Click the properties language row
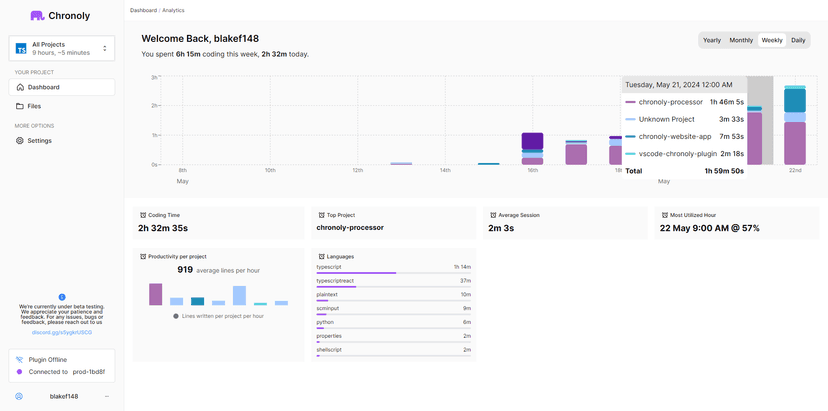 (393, 338)
